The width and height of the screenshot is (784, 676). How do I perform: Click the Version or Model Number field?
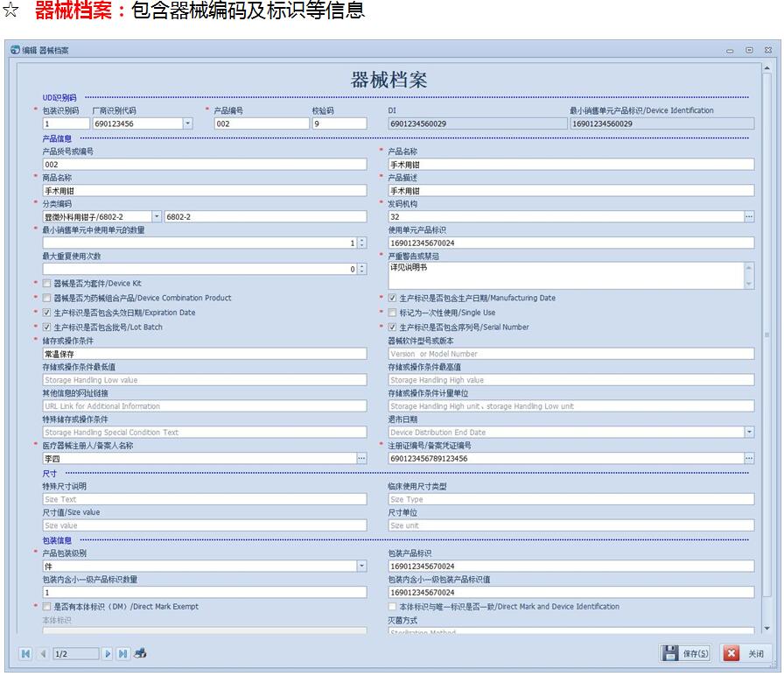coord(571,354)
